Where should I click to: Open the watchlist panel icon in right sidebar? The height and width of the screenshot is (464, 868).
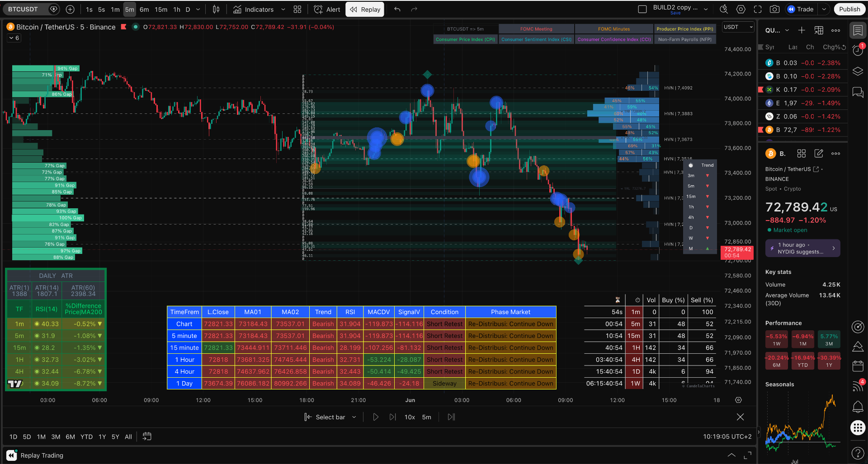858,30
